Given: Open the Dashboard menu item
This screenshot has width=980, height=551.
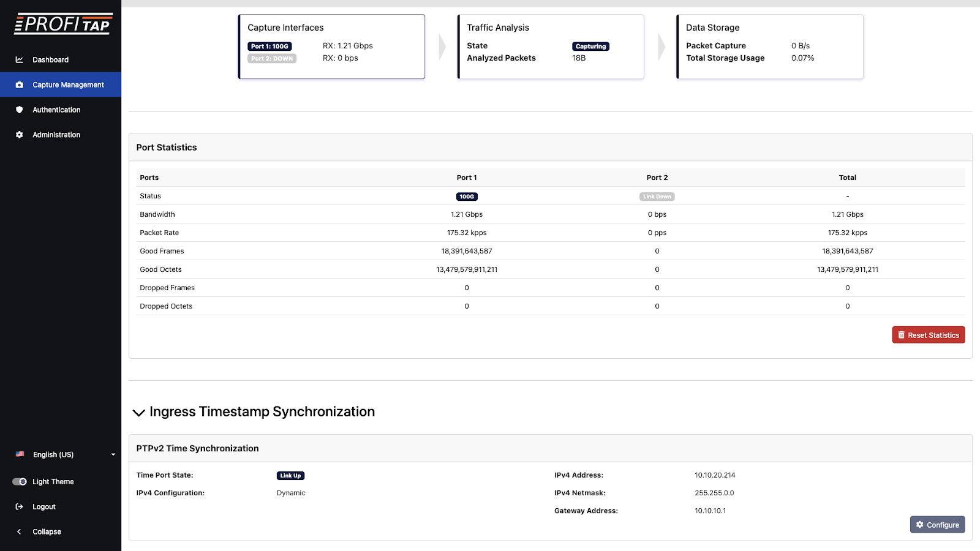Looking at the screenshot, I should 50,60.
